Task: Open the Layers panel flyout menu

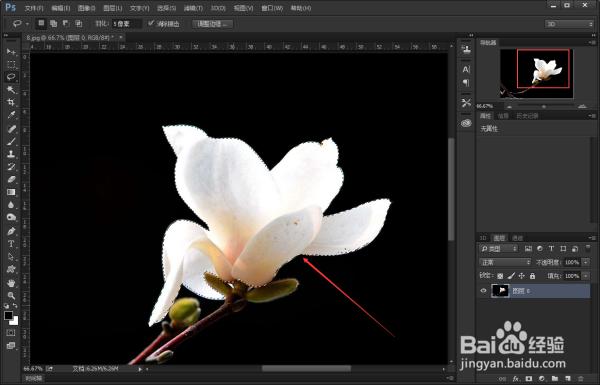Action: coord(592,238)
